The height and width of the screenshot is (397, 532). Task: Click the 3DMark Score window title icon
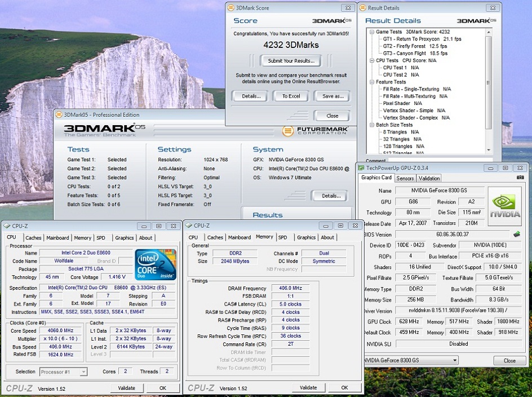(x=230, y=8)
